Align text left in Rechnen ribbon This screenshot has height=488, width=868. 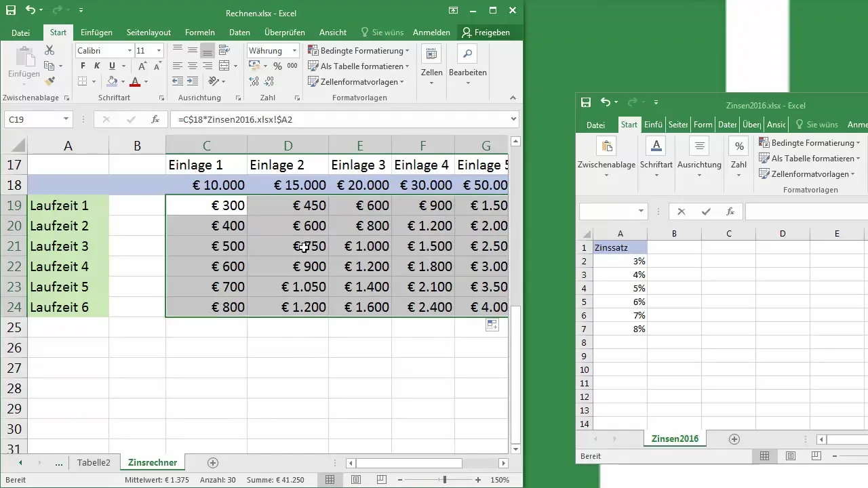tap(178, 66)
